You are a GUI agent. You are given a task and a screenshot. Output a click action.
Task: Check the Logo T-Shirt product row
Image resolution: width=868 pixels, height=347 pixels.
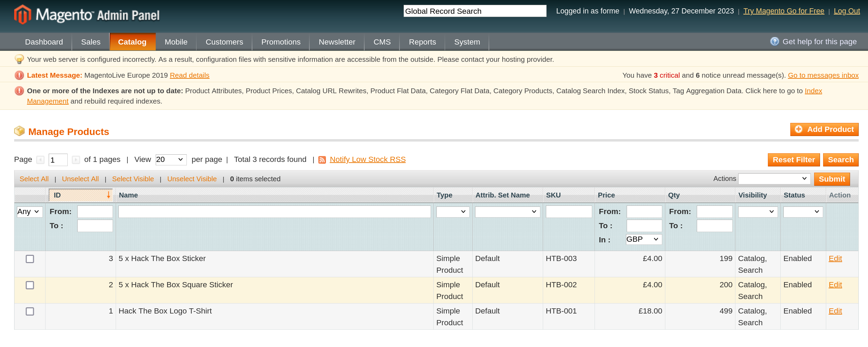(x=30, y=311)
